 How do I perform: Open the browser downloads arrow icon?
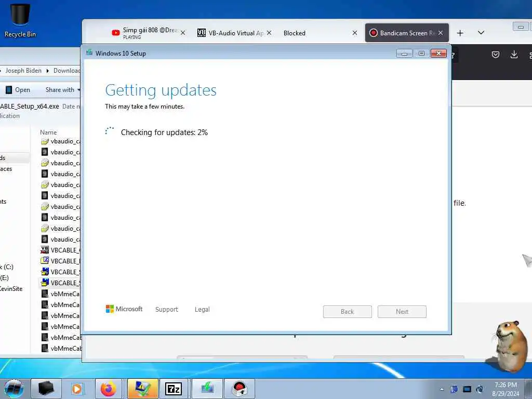pos(514,55)
